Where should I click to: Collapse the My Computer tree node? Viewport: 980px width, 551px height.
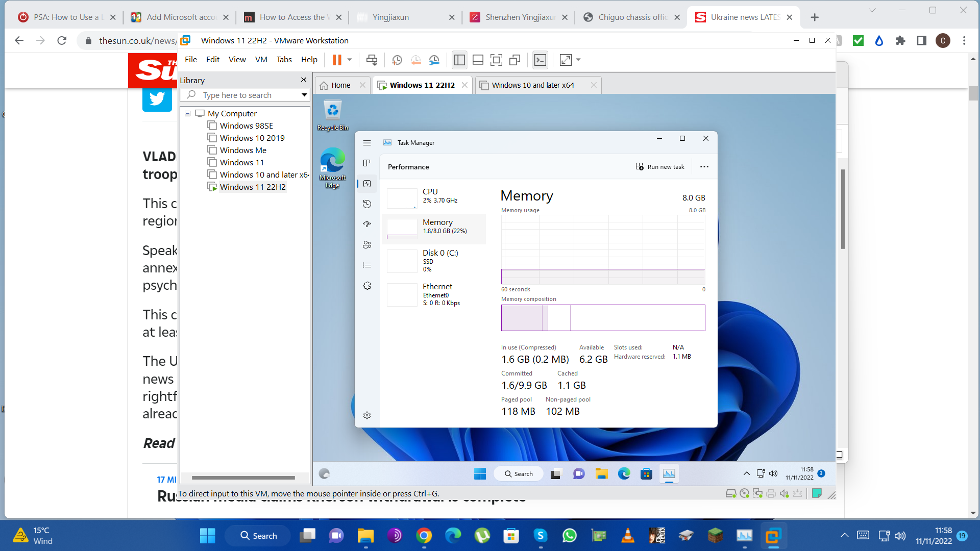(188, 113)
